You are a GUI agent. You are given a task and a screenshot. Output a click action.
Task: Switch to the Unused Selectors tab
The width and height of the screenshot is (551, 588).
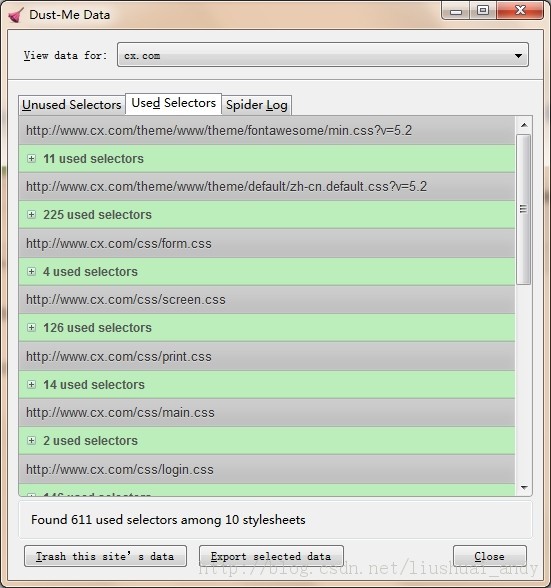tap(72, 105)
